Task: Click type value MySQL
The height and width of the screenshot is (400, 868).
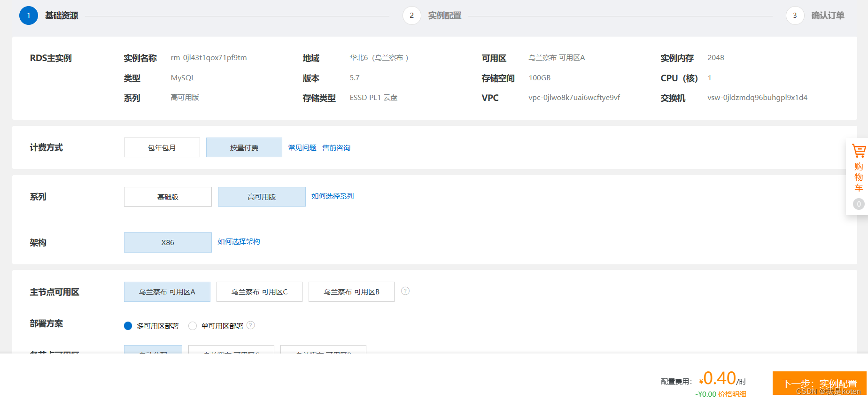Action: (x=183, y=78)
